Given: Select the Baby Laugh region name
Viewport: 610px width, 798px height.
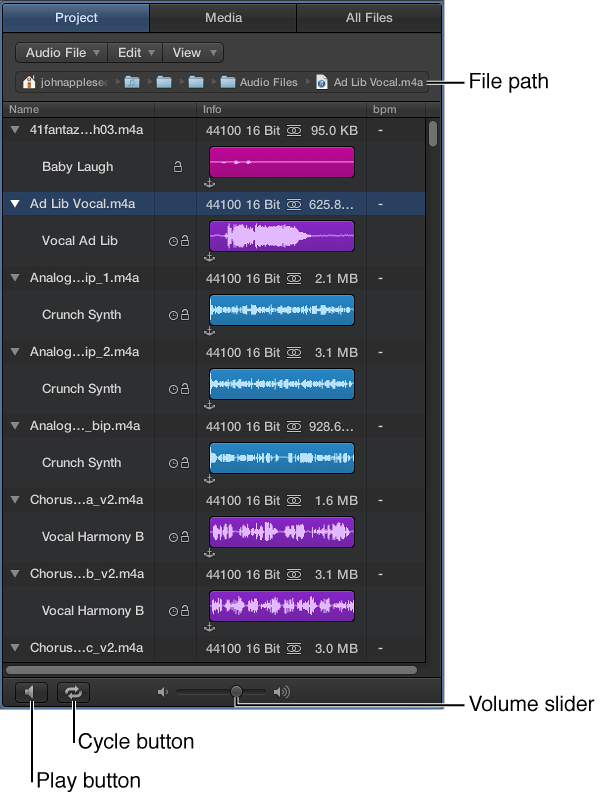Looking at the screenshot, I should point(78,167).
